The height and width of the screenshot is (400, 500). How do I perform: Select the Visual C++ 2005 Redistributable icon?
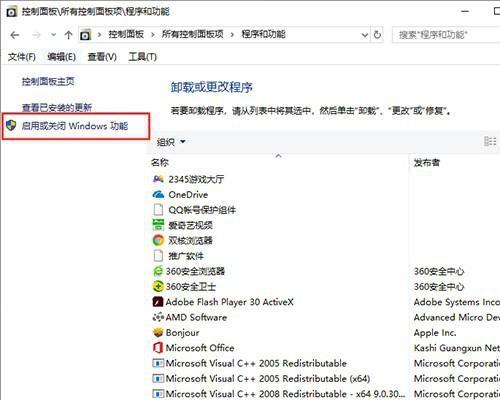pyautogui.click(x=158, y=363)
